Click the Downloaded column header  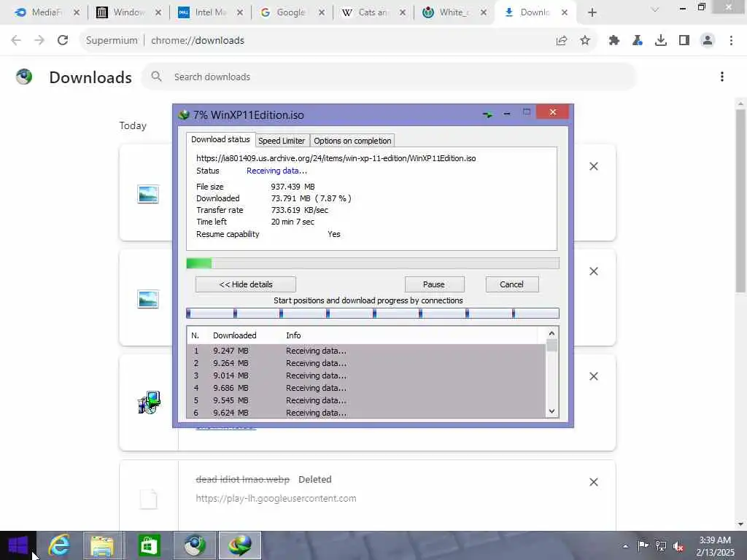tap(234, 335)
